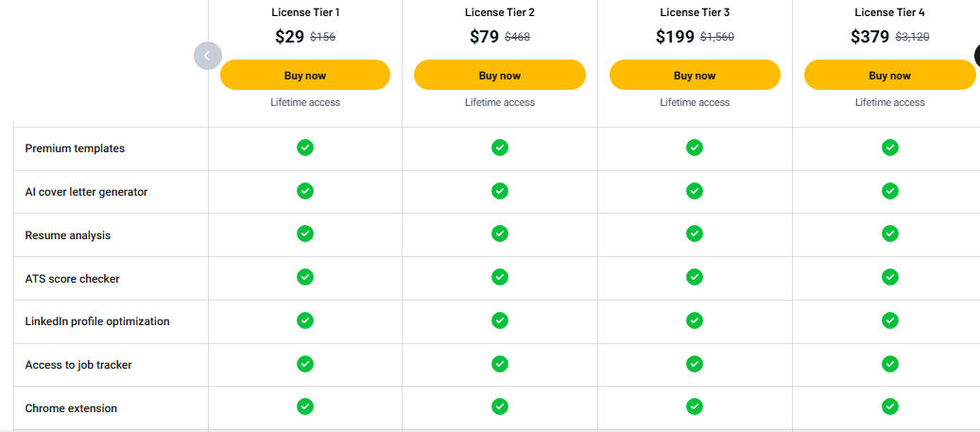This screenshot has width=980, height=432.
Task: Click the Chrome extension feature label
Action: click(71, 408)
